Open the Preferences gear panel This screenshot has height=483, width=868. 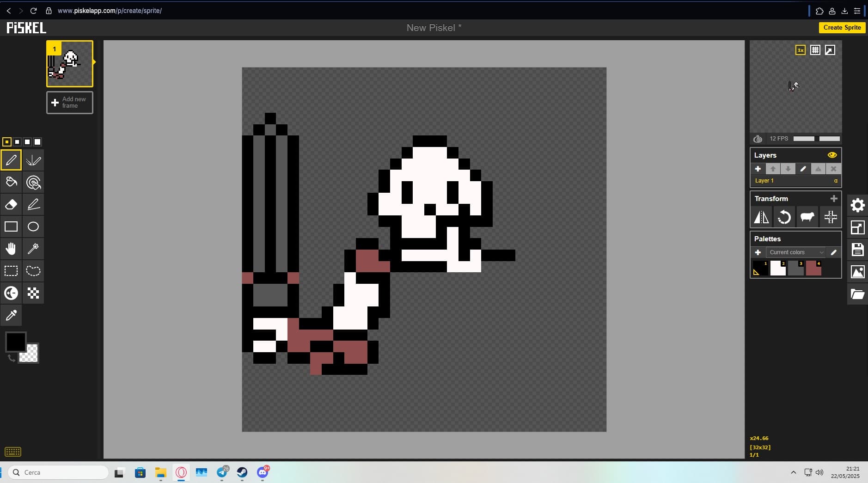pyautogui.click(x=857, y=206)
